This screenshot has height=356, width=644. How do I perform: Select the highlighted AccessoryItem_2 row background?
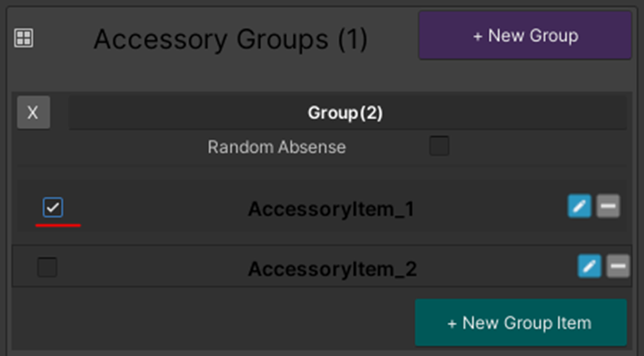(322, 266)
